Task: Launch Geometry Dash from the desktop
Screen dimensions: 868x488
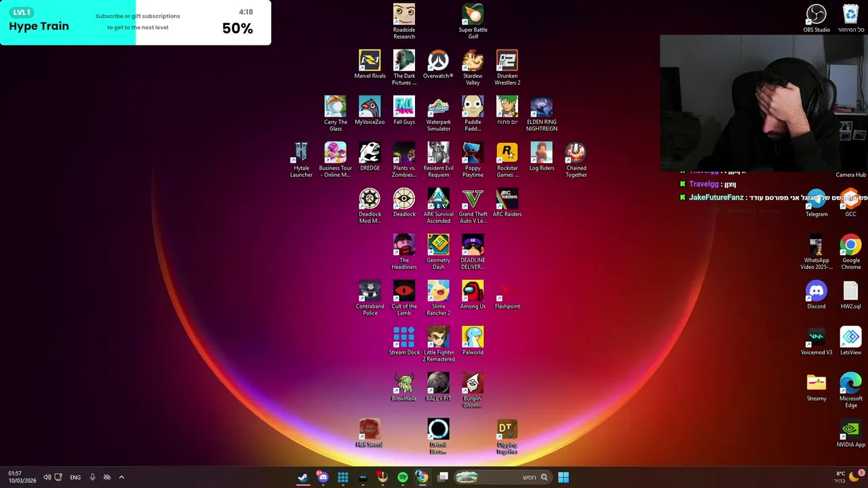Action: coord(438,251)
